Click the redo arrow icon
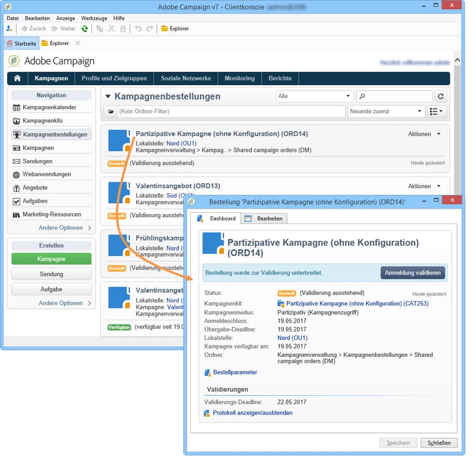This screenshot has height=463, width=476. [150, 29]
